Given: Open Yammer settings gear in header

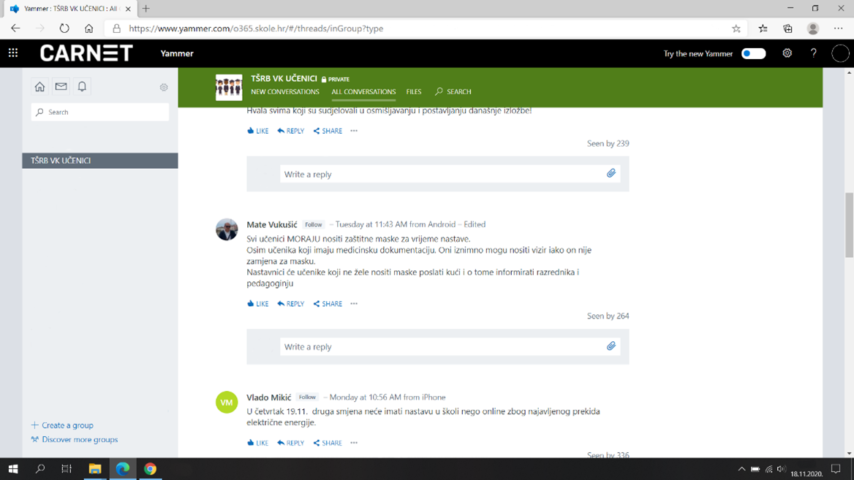Looking at the screenshot, I should tap(787, 53).
